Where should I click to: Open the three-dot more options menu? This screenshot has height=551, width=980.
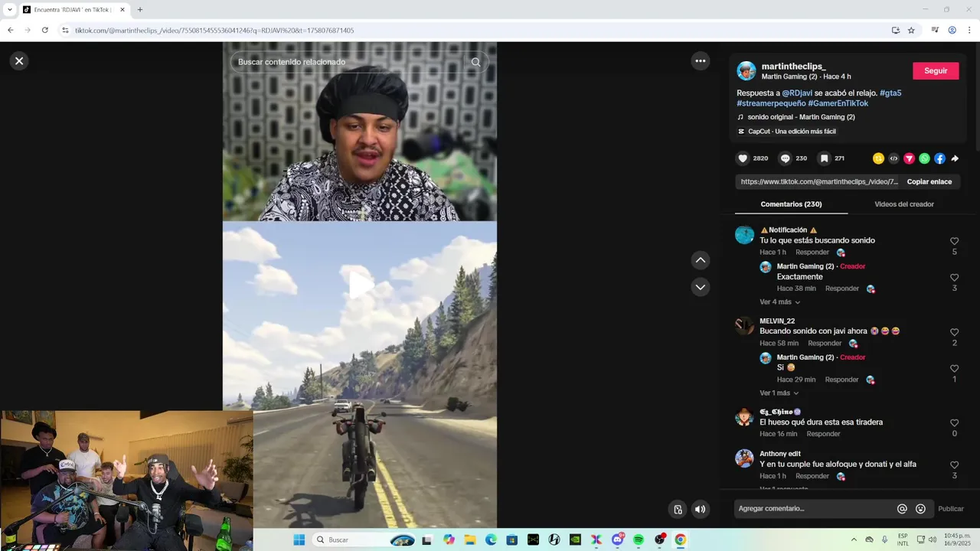point(701,61)
